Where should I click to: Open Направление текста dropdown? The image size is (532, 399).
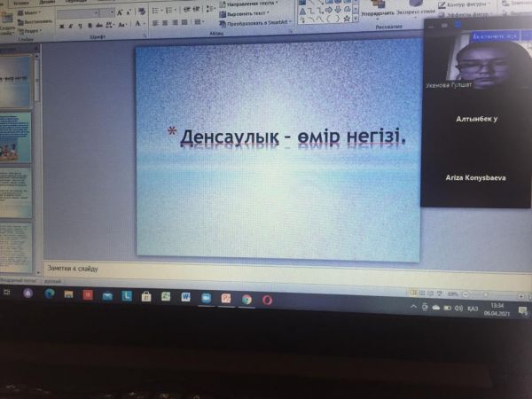(253, 4)
